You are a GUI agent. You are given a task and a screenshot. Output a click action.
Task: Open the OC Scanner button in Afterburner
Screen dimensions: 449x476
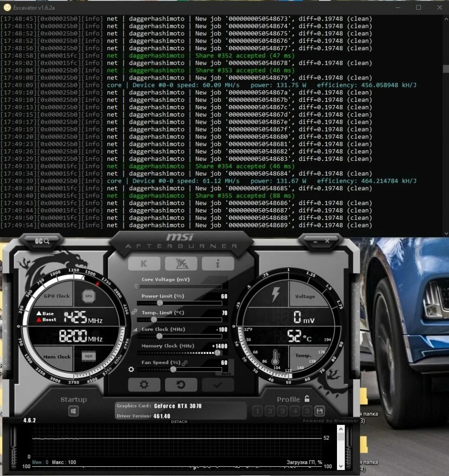(42, 241)
